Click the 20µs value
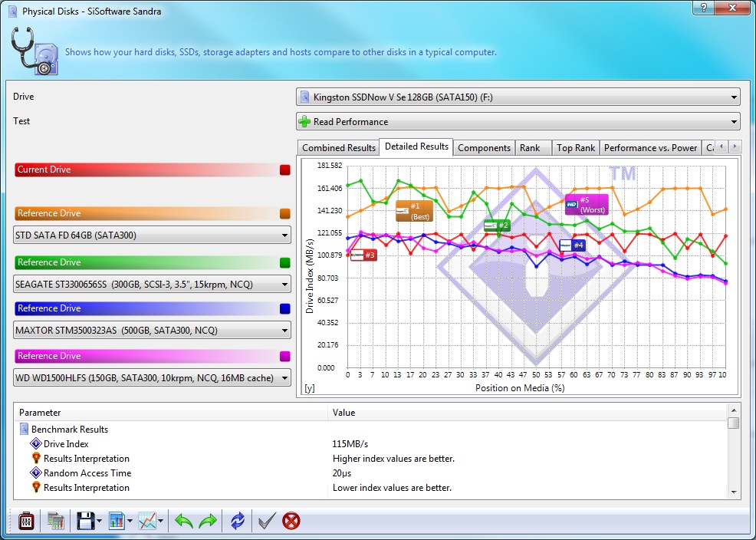Image resolution: width=756 pixels, height=540 pixels. click(342, 473)
